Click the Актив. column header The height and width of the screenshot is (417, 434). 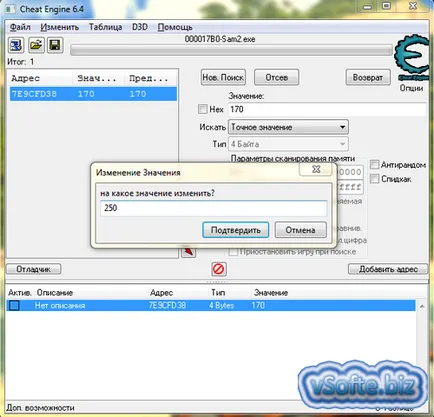pos(20,293)
